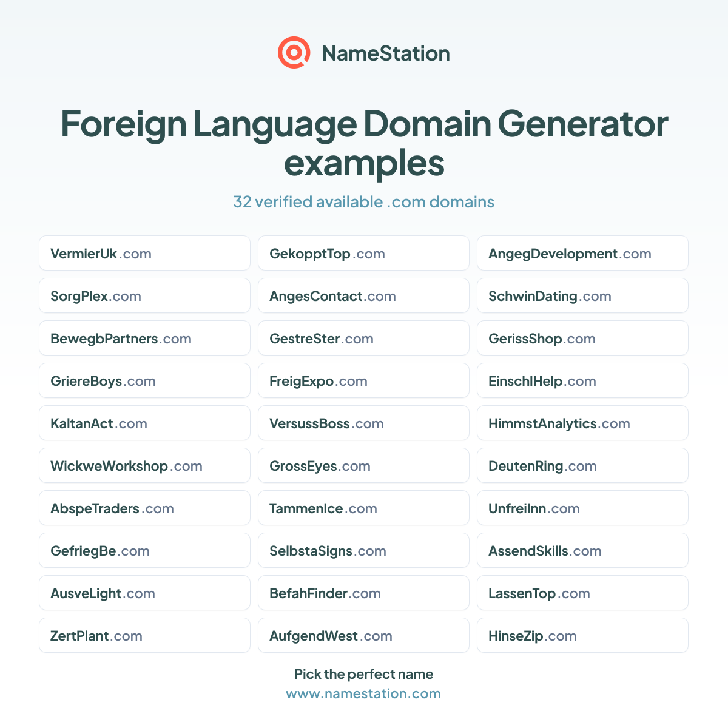Choose the AngesContact.com domain

364,295
